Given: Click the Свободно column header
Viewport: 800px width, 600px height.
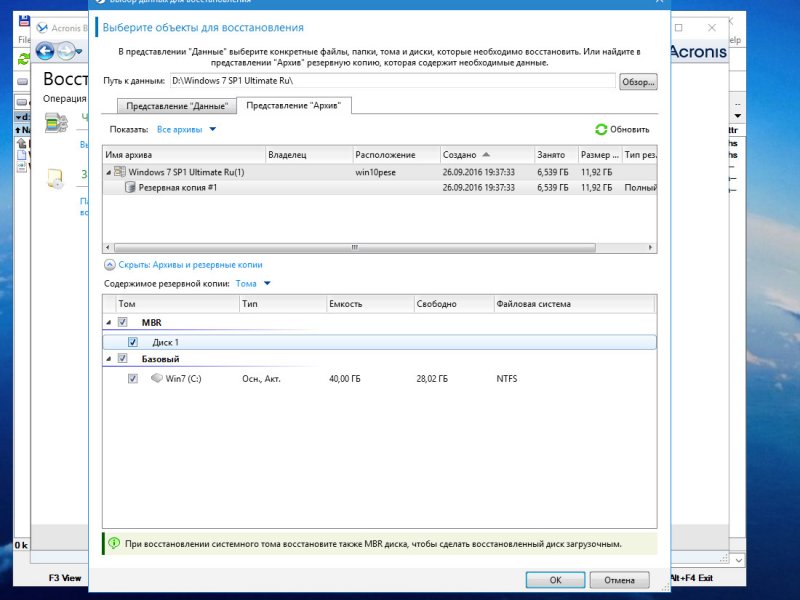Looking at the screenshot, I should coord(454,304).
